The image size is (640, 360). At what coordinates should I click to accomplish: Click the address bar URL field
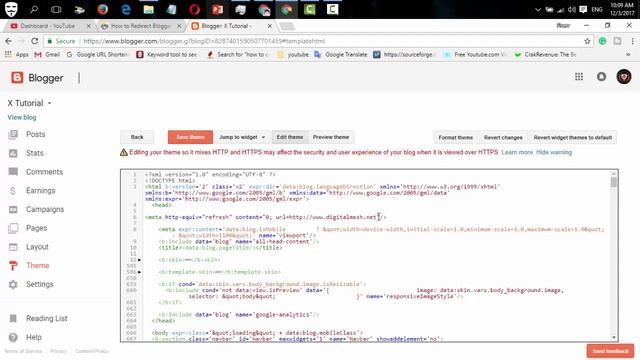tap(318, 41)
